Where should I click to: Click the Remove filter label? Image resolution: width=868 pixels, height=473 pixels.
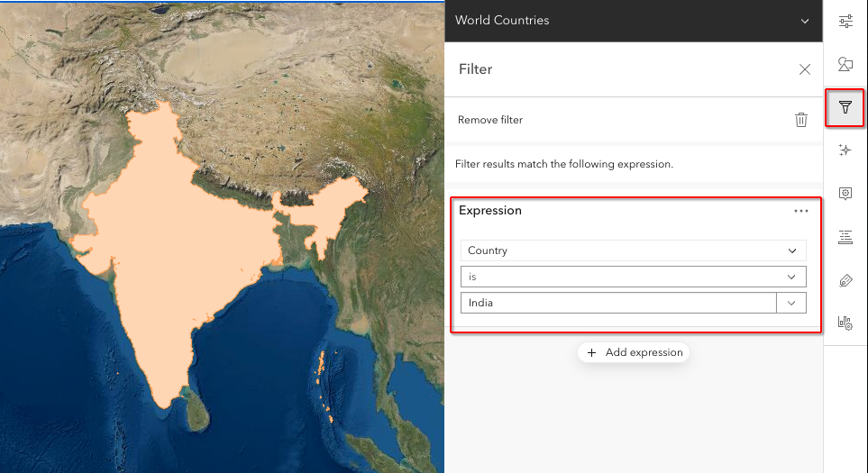(x=490, y=120)
